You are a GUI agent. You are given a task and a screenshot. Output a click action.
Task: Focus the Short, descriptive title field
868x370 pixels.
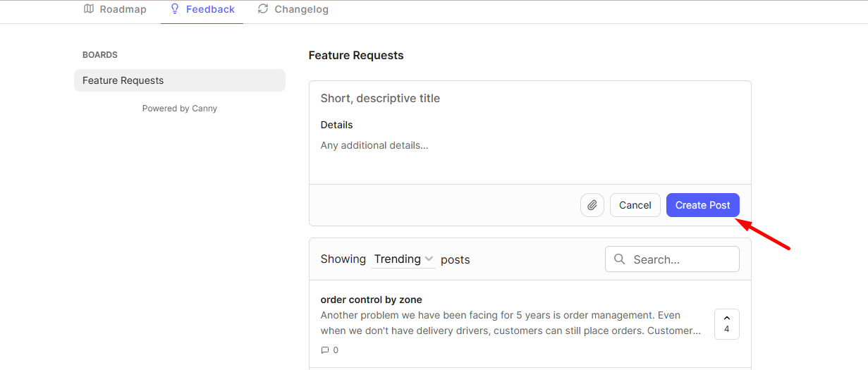click(530, 99)
